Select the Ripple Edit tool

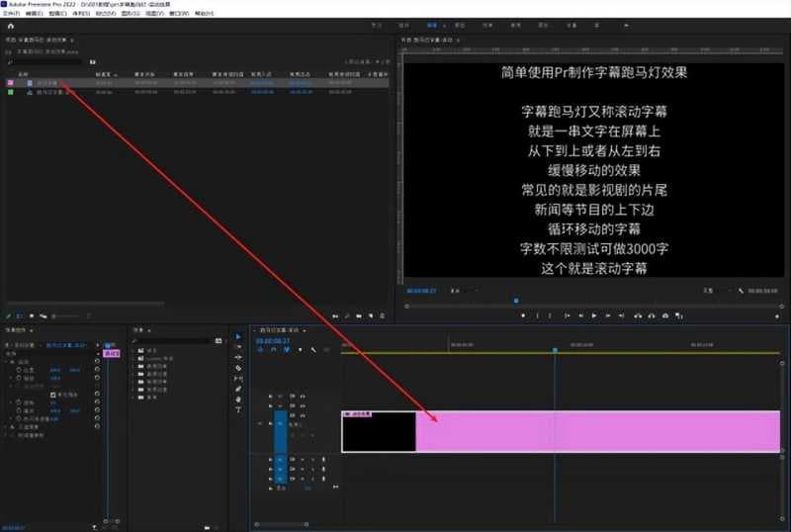238,357
